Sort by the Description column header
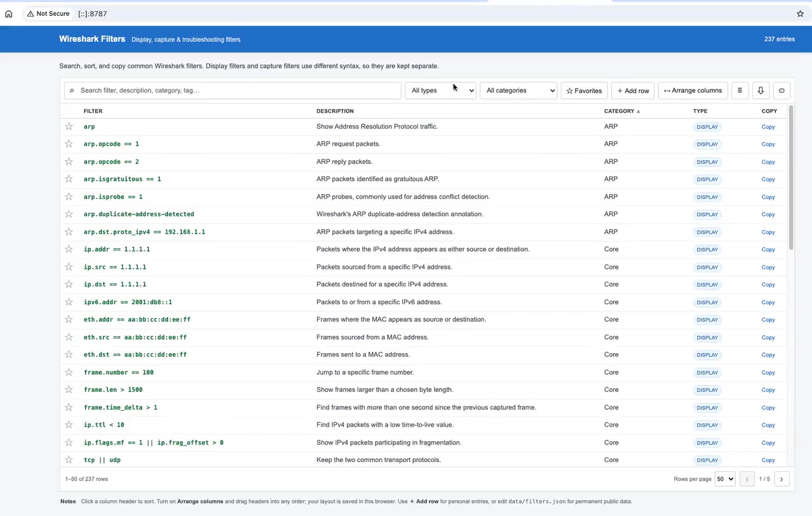 click(x=335, y=111)
